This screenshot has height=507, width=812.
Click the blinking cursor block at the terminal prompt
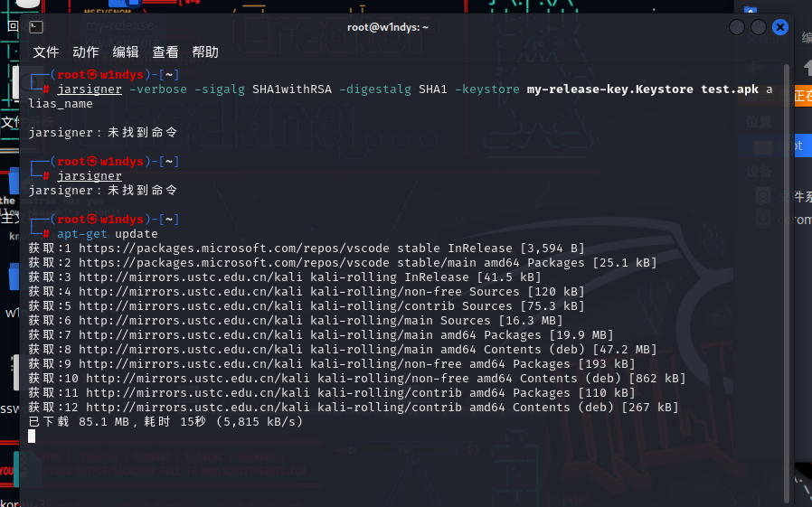32,437
